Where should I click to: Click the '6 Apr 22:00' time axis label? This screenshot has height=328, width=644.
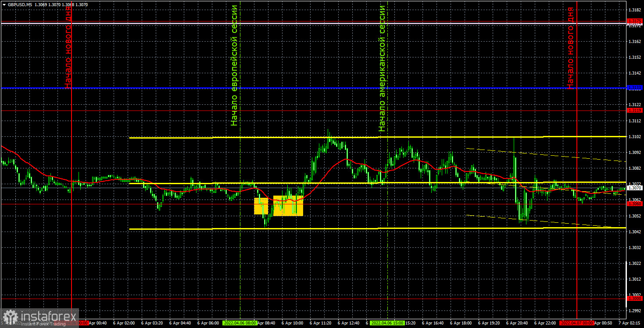546,323
